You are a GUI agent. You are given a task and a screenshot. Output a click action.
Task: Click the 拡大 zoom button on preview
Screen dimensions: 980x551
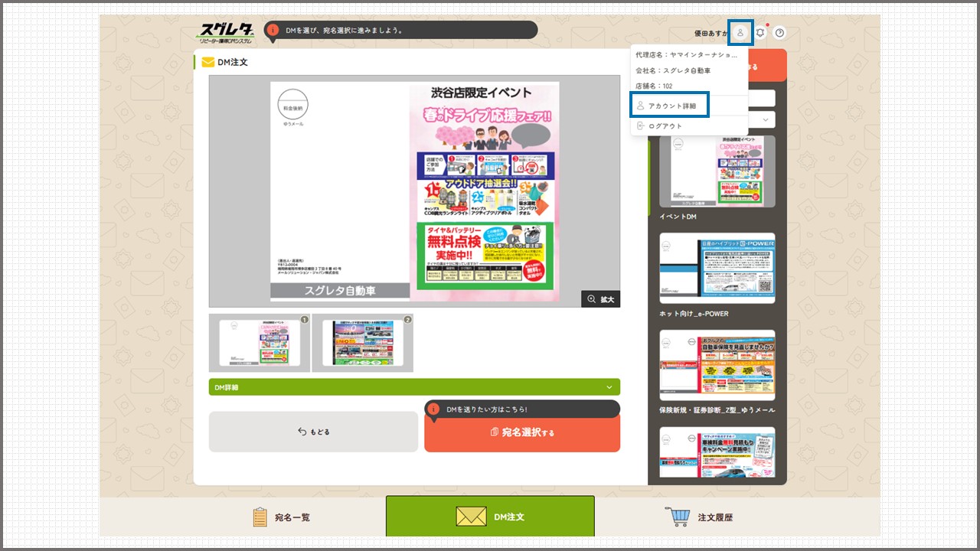click(x=600, y=299)
